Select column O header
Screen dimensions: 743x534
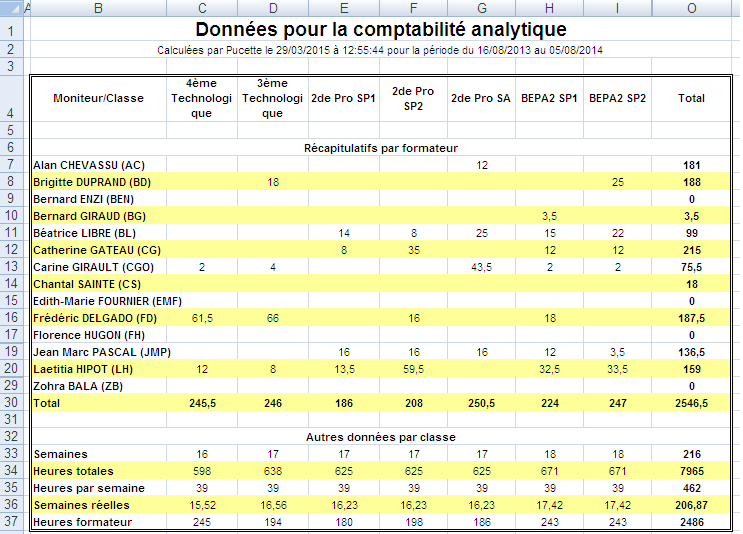pos(691,8)
